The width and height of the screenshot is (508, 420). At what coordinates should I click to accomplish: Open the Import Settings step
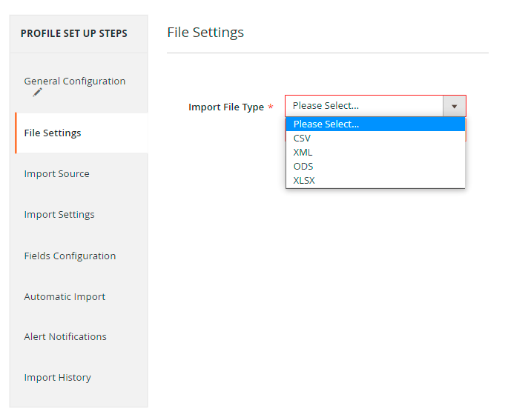point(59,215)
